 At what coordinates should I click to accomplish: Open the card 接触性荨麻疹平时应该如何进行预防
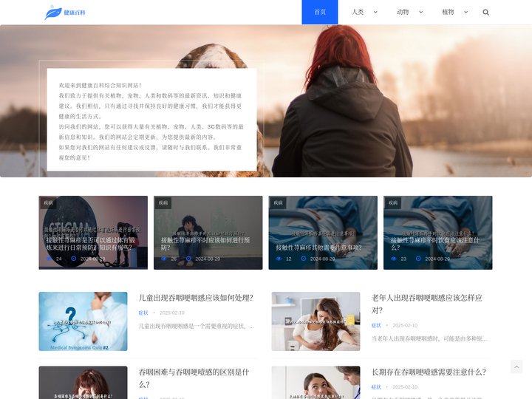pyautogui.click(x=208, y=233)
